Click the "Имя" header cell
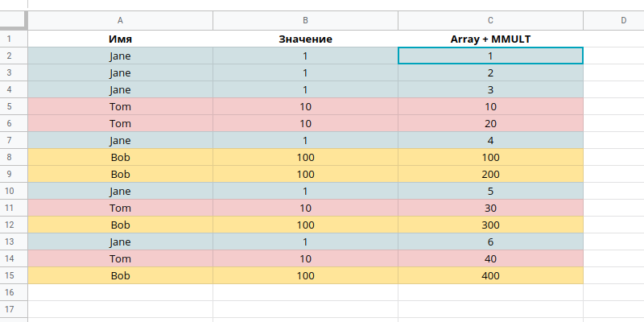The image size is (644, 322). 120,39
